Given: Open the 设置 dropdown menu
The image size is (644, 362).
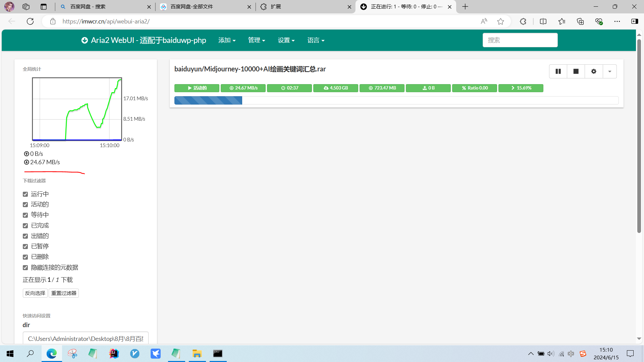Looking at the screenshot, I should coord(286,40).
